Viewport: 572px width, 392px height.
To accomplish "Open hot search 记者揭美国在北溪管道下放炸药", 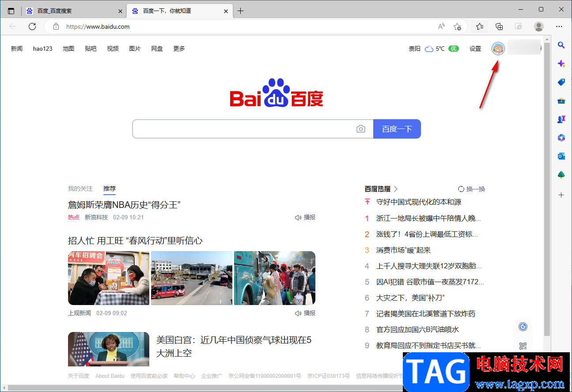I will (426, 313).
